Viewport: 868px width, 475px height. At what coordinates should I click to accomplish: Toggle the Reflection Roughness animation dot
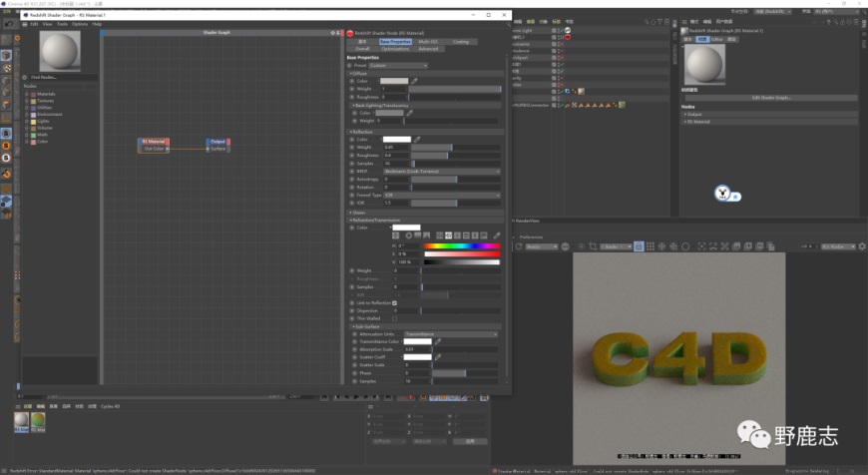pyautogui.click(x=351, y=155)
